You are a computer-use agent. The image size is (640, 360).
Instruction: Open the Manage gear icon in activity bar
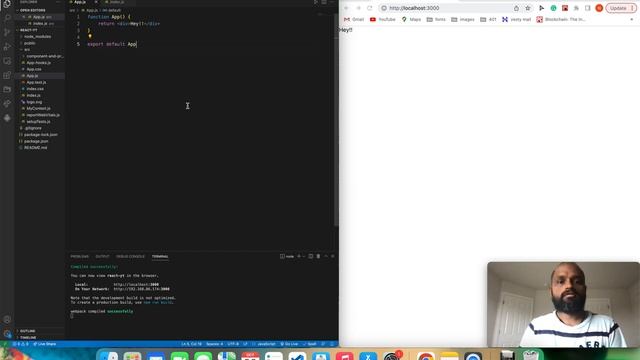pos(7,334)
